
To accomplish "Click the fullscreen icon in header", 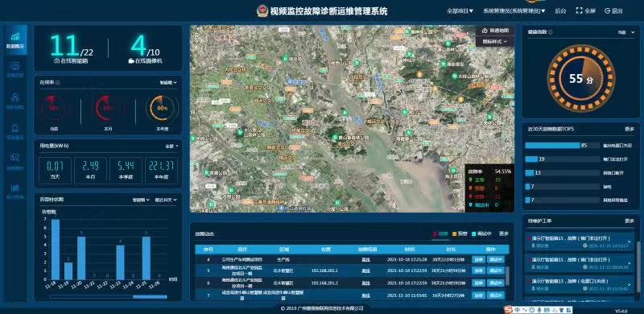I will [580, 11].
